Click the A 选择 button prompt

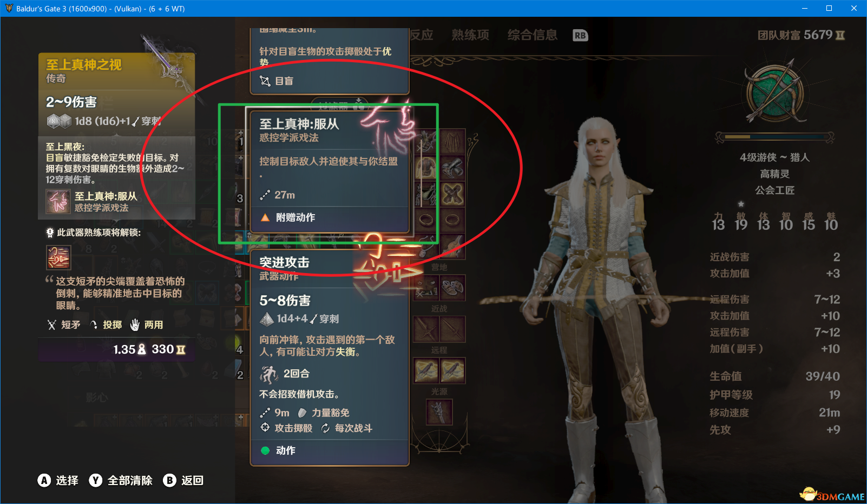pyautogui.click(x=58, y=480)
